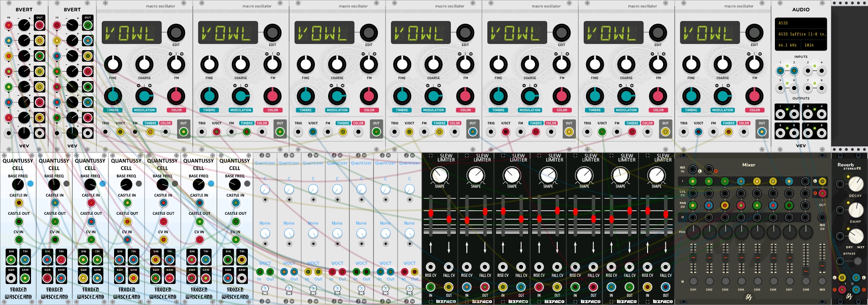Click the COLOR knob on the third macro oscillator
868x305 pixels.
pos(369,96)
